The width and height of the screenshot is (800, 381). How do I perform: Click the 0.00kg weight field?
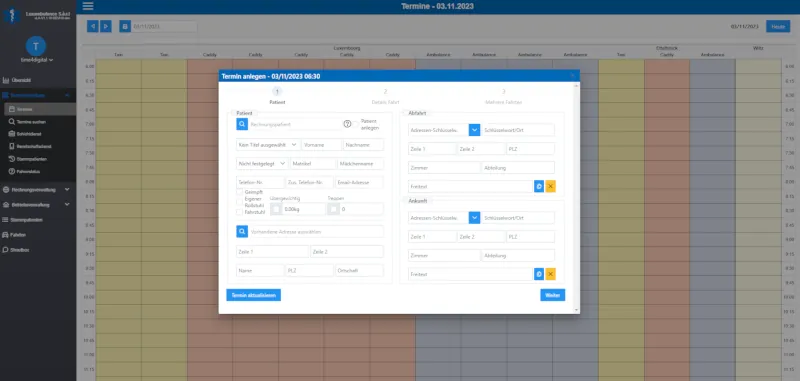click(304, 209)
